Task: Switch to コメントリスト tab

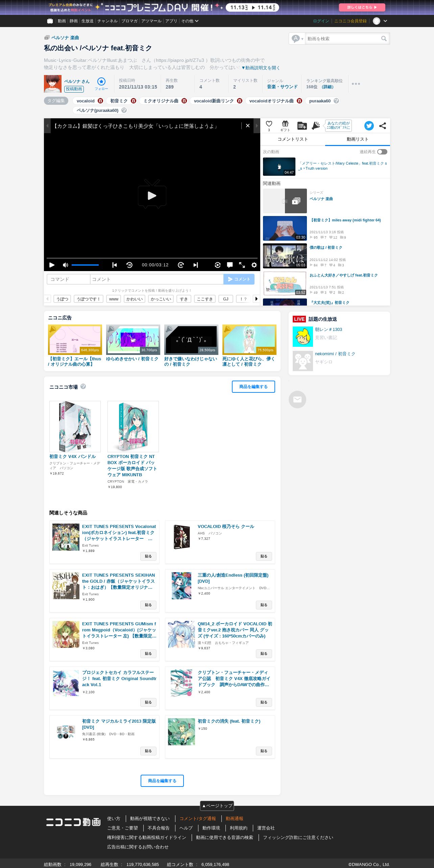Action: 293,139
